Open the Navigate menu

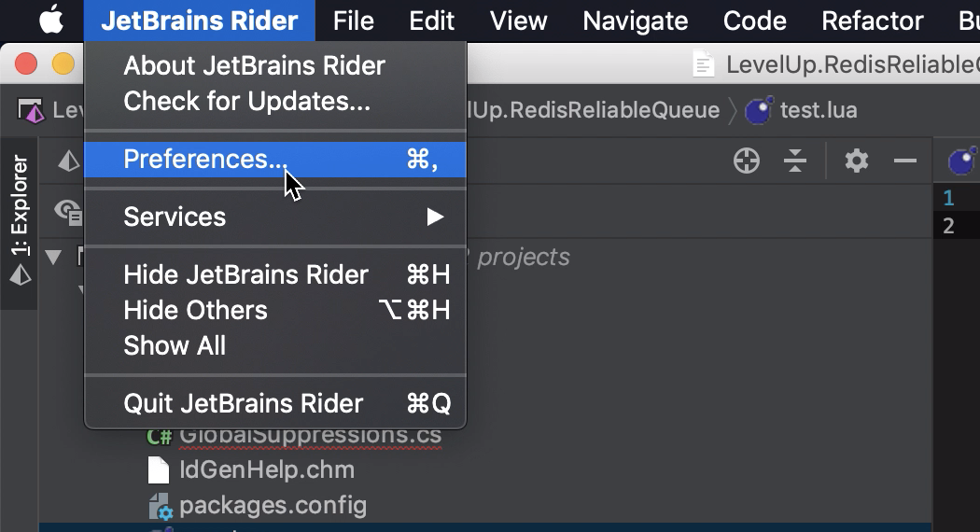coord(635,21)
